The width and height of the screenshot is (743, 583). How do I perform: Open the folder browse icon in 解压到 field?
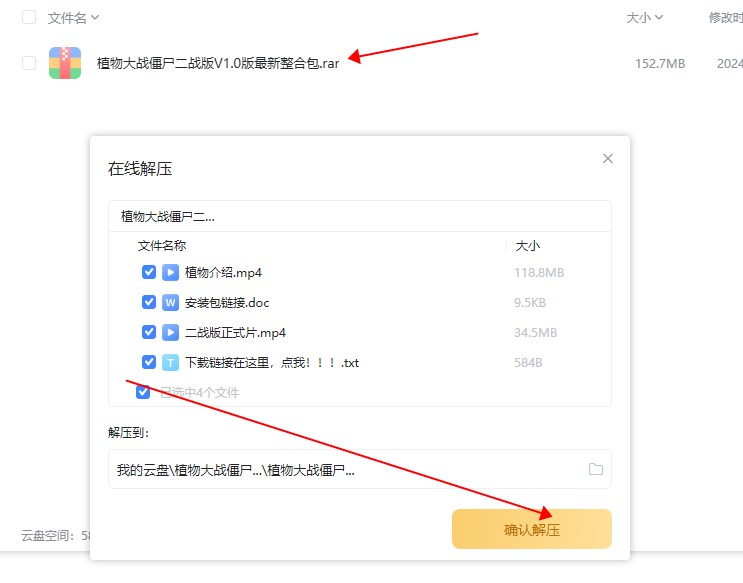click(596, 469)
